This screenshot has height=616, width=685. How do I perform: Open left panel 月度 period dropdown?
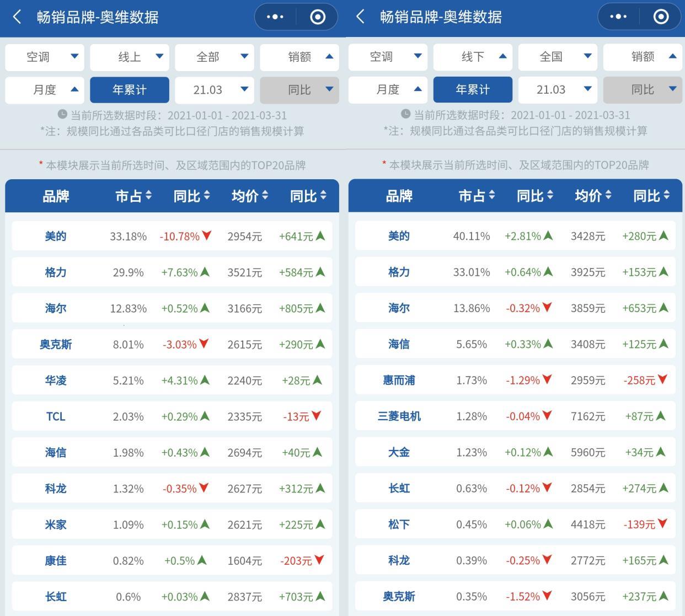click(x=45, y=90)
